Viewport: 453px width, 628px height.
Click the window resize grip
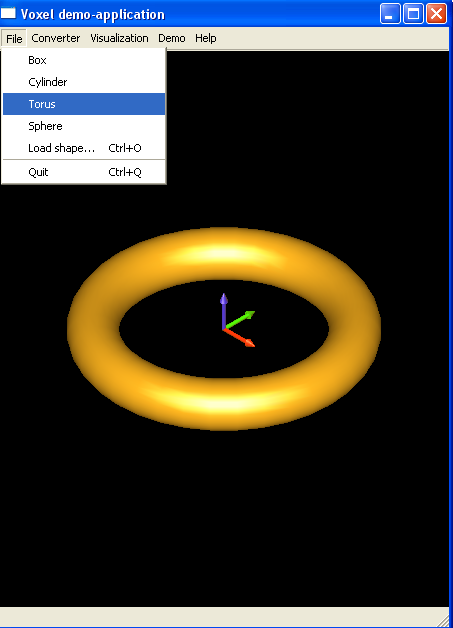pyautogui.click(x=443, y=622)
